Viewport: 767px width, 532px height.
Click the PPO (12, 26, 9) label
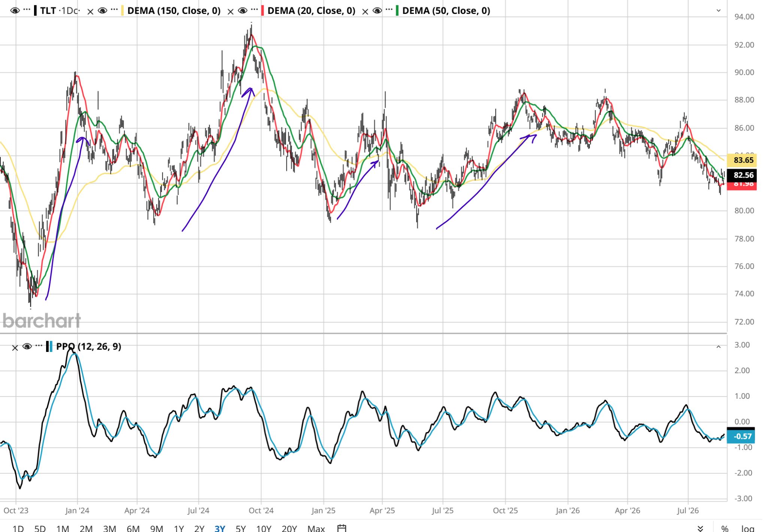pyautogui.click(x=89, y=346)
